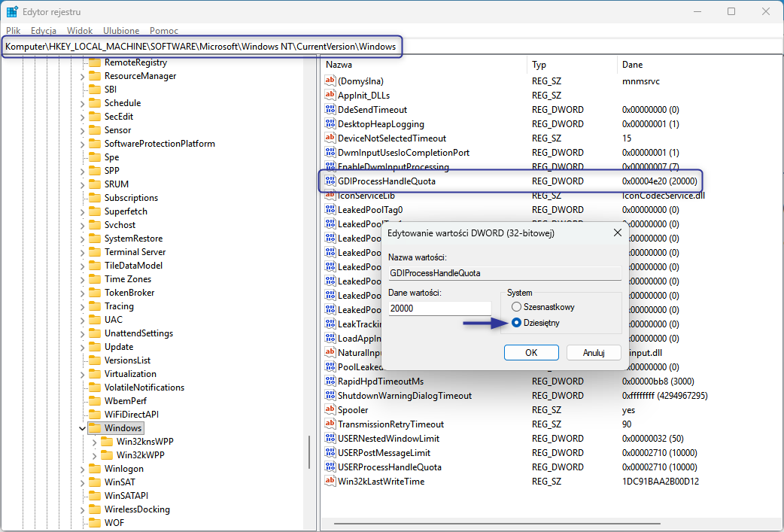Select the Dziesiętny radio option
784x532 pixels.
[516, 323]
